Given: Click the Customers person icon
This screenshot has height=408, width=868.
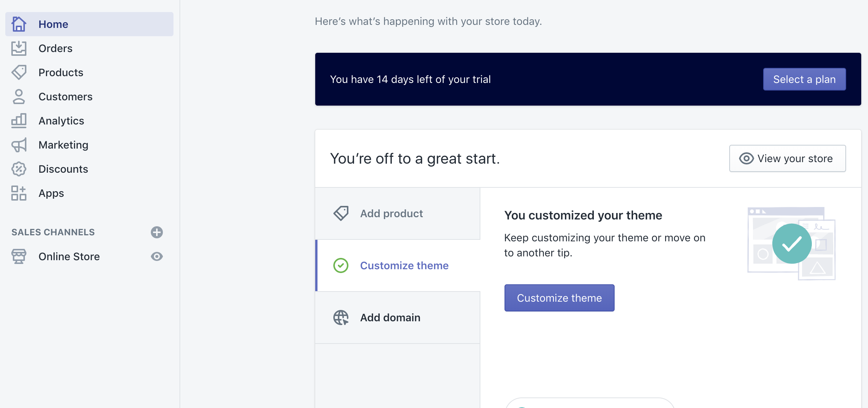Looking at the screenshot, I should [x=18, y=97].
